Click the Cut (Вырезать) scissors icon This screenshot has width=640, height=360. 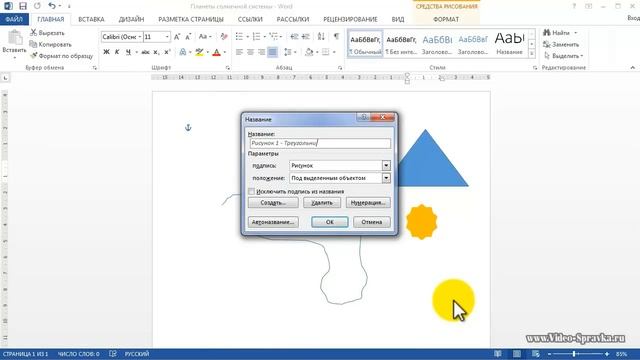[33, 33]
